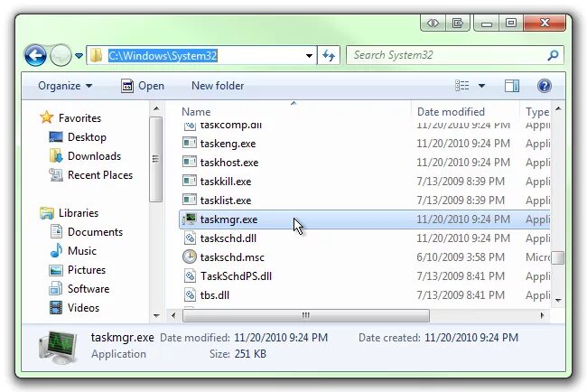Click the taskschd.msc clock icon

[190, 257]
